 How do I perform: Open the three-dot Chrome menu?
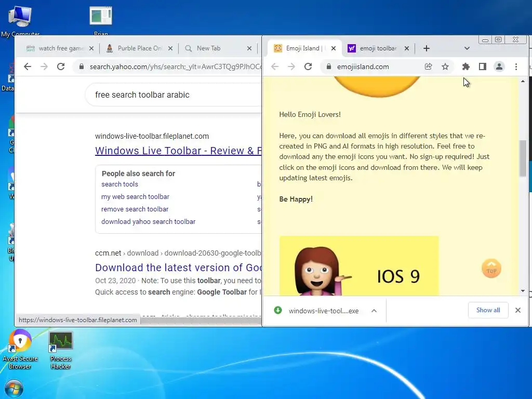pyautogui.click(x=516, y=66)
